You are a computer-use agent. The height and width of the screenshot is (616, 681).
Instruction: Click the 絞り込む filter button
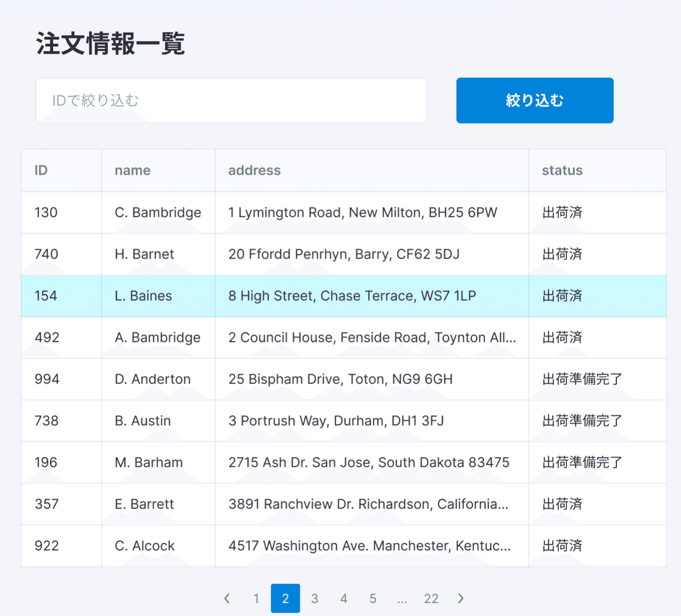point(535,100)
